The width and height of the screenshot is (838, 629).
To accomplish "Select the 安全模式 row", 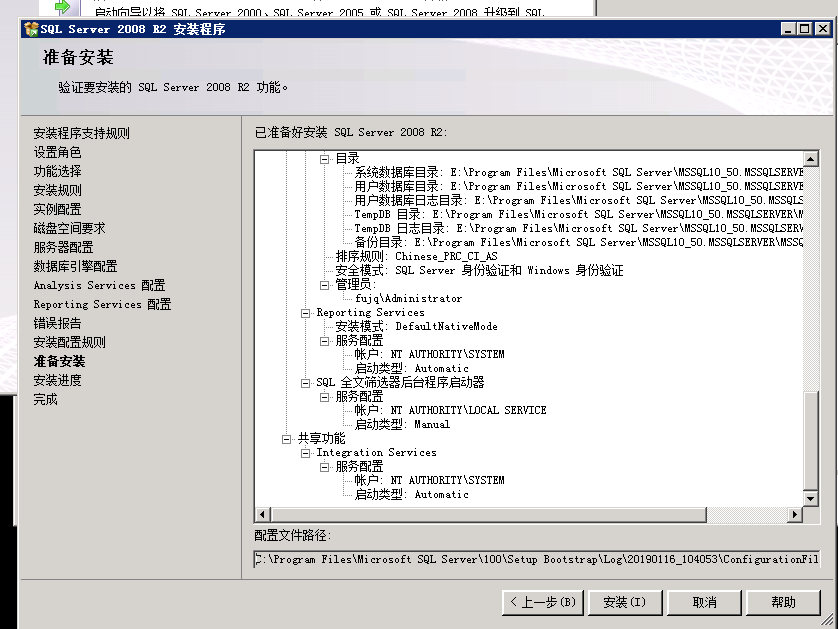I will [x=479, y=270].
